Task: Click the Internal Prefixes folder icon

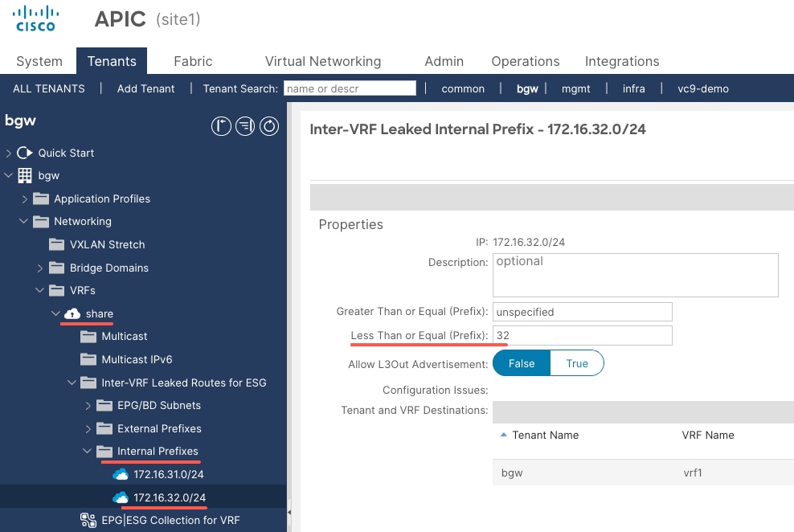Action: coord(104,452)
